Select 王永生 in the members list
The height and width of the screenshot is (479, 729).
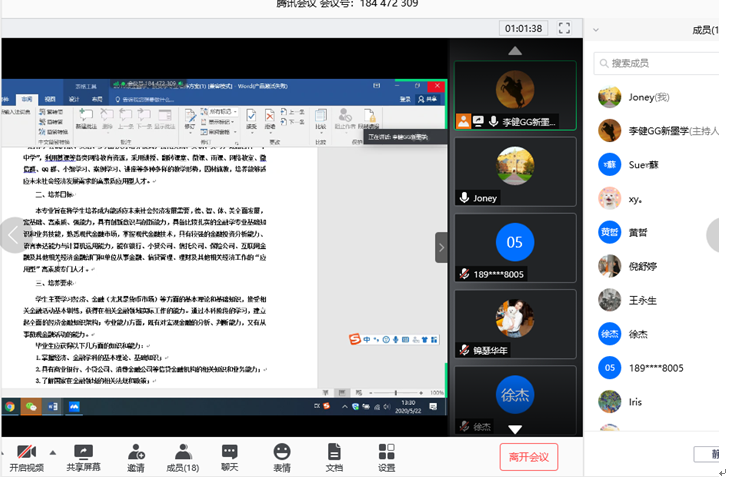(x=642, y=300)
